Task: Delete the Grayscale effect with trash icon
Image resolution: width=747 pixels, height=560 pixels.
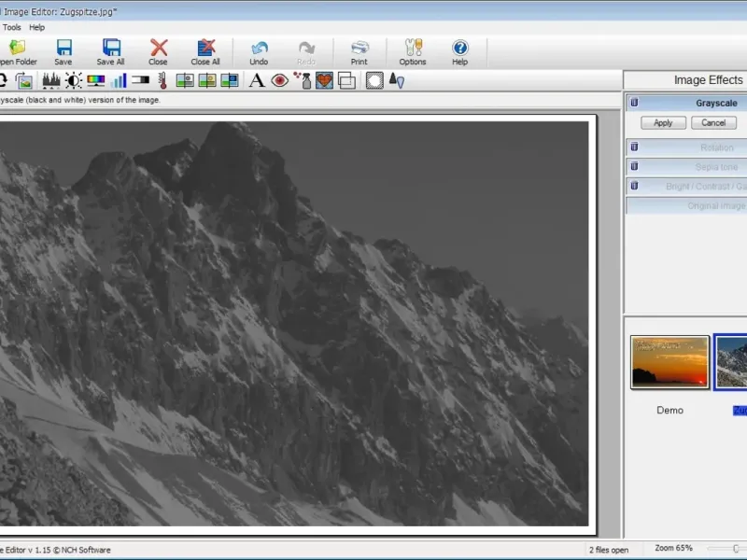Action: (x=634, y=104)
